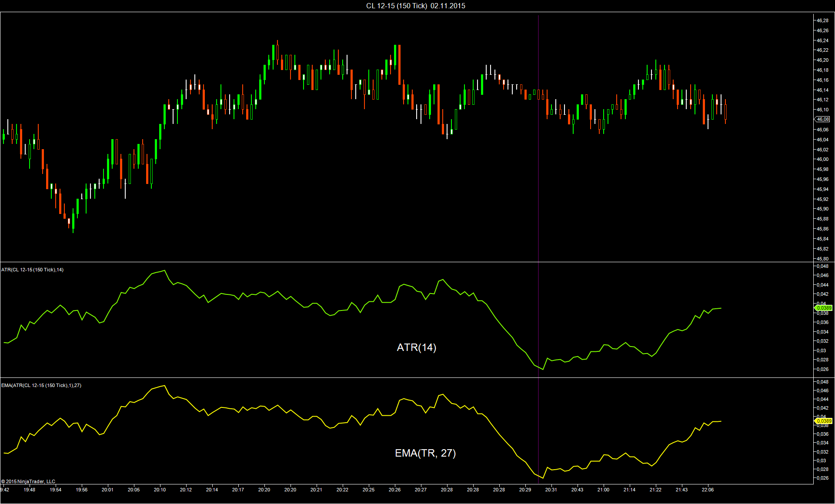Click the 20:10 time axis label
Viewport: 835px width, 504px height.
point(160,490)
